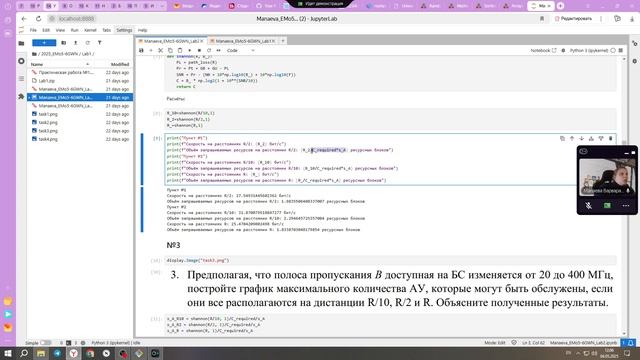This screenshot has width=640, height=360.
Task: Open Telegram from the taskbar
Action: (57, 353)
